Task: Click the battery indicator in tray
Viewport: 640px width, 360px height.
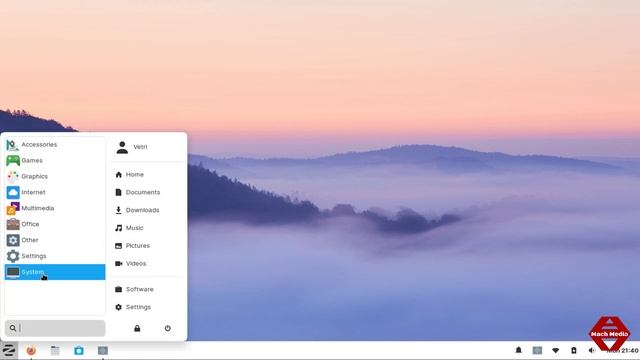Action: coord(573,350)
